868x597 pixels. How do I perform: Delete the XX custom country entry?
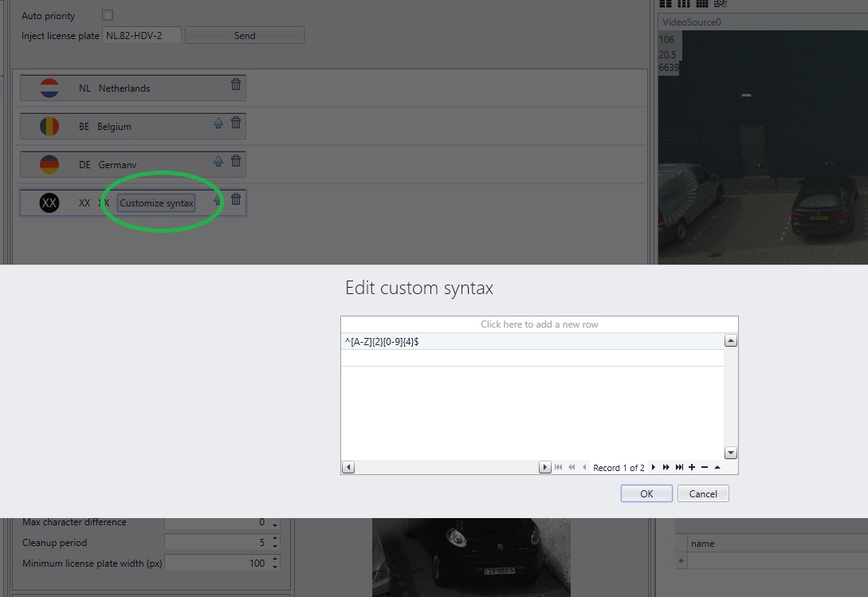click(236, 198)
